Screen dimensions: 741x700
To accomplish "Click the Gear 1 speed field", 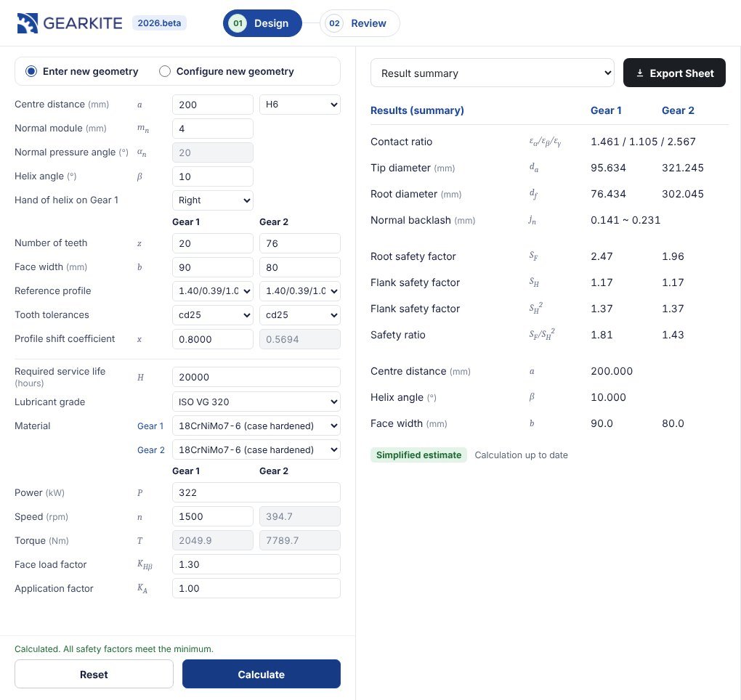I will [213, 517].
